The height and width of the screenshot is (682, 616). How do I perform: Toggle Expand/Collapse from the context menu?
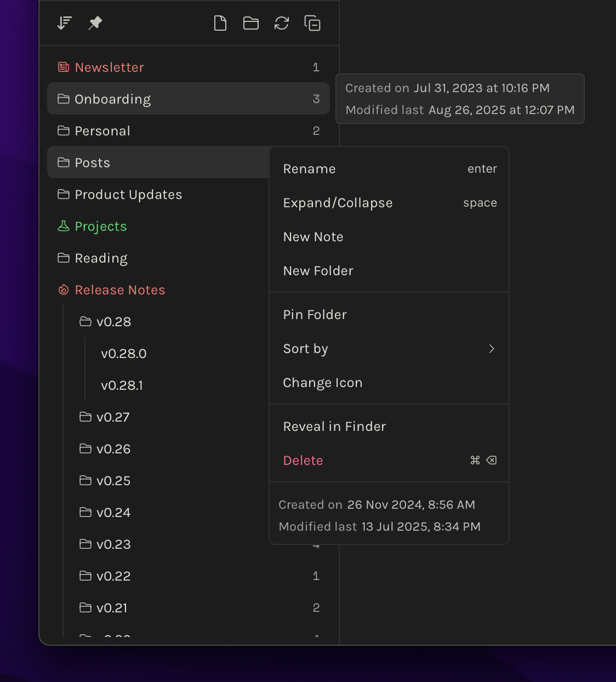point(338,202)
